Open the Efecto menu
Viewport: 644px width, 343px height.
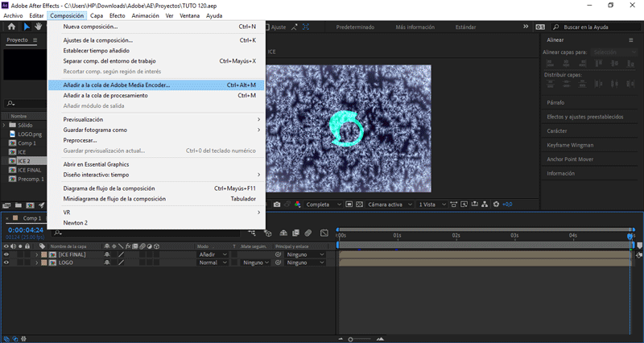pos(118,15)
